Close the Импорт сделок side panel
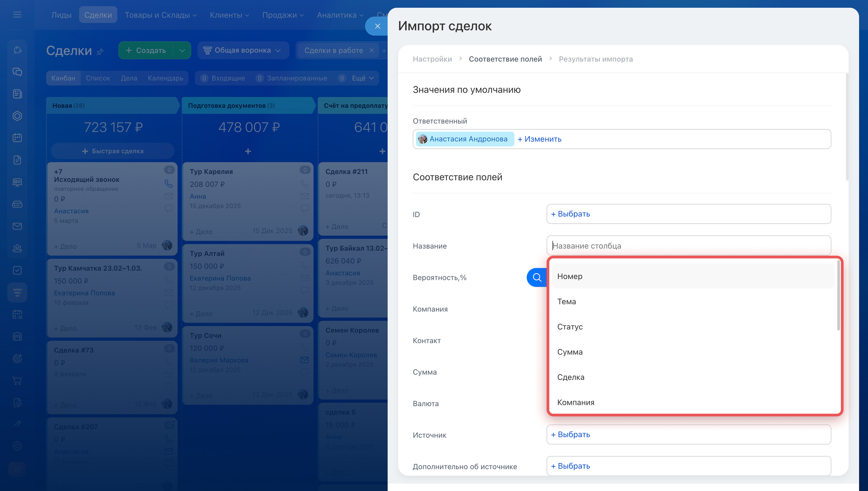 tap(377, 26)
